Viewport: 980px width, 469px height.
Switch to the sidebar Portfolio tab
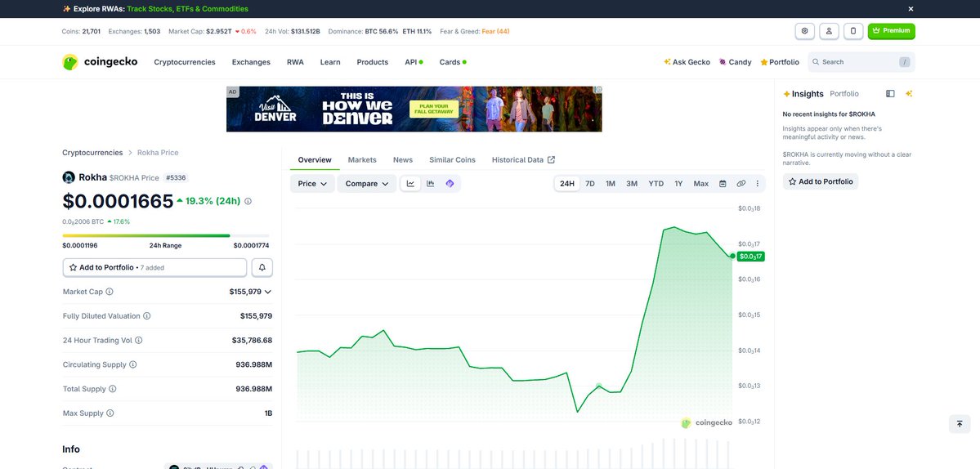(x=844, y=94)
